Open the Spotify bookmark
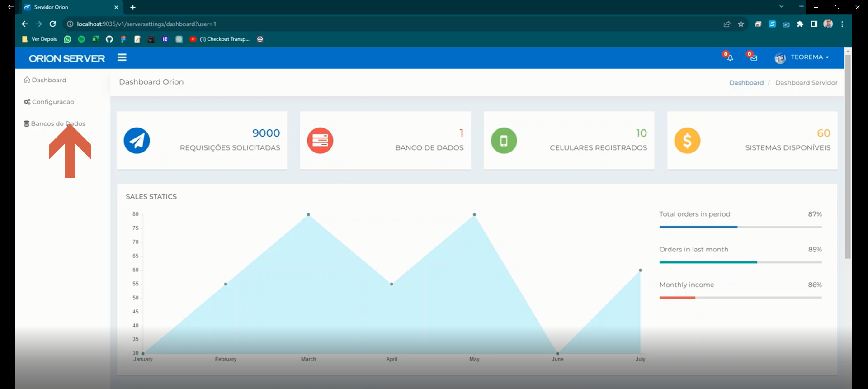This screenshot has height=389, width=868. [81, 39]
